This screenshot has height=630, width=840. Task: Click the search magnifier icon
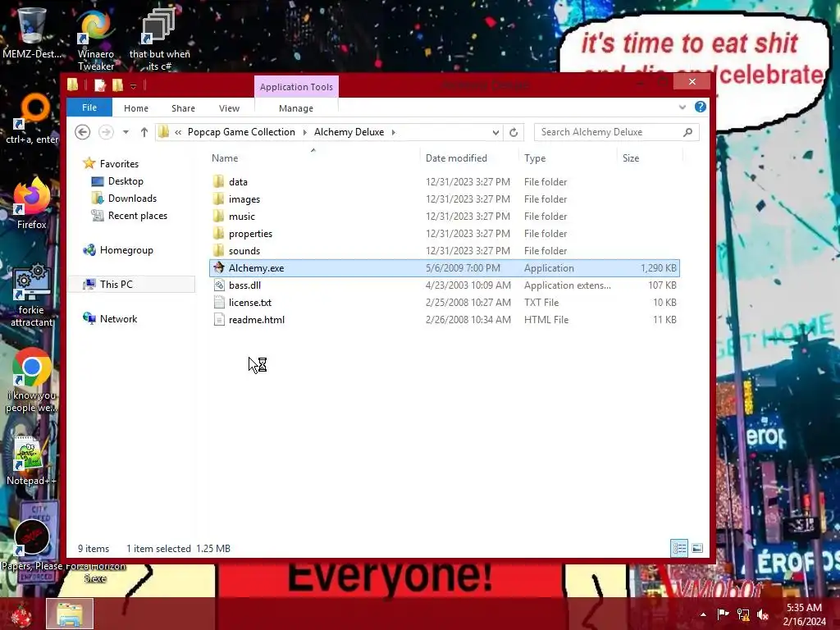(688, 132)
